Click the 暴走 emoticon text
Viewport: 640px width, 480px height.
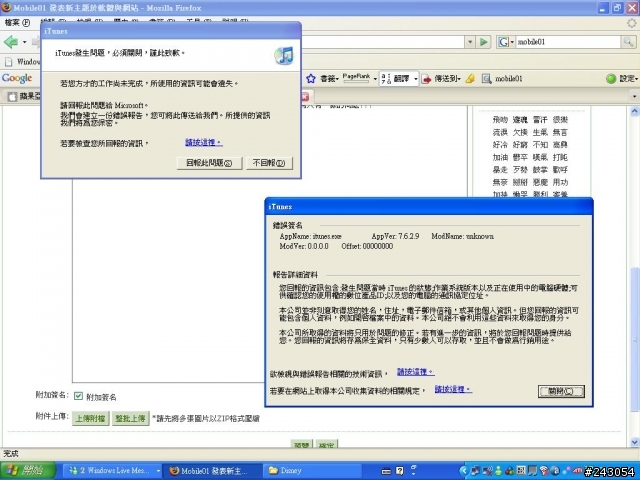click(500, 169)
